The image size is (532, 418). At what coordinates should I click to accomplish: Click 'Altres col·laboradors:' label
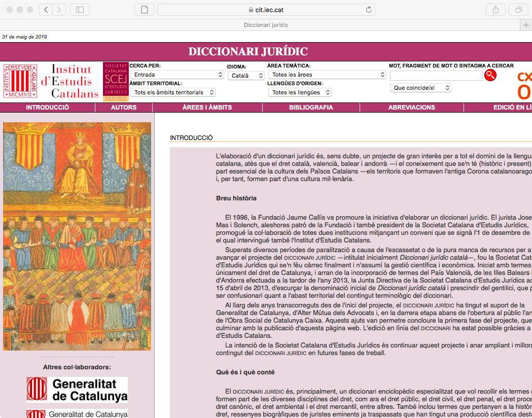pyautogui.click(x=77, y=367)
